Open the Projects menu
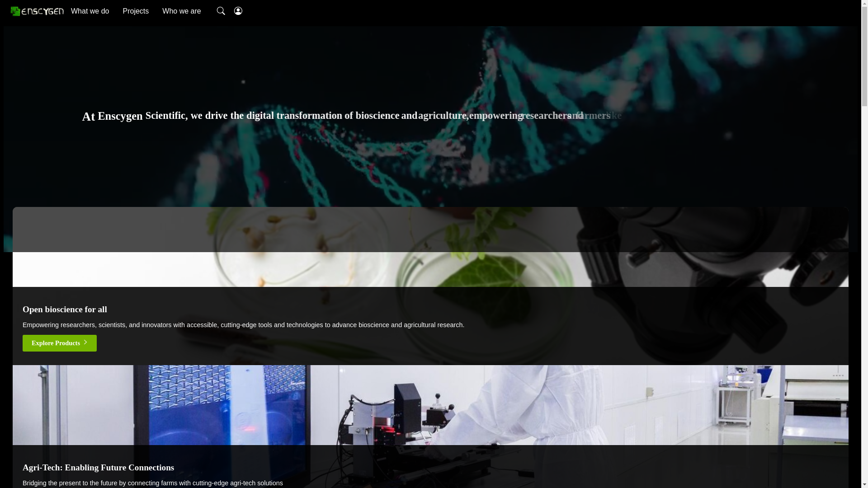 (x=136, y=11)
